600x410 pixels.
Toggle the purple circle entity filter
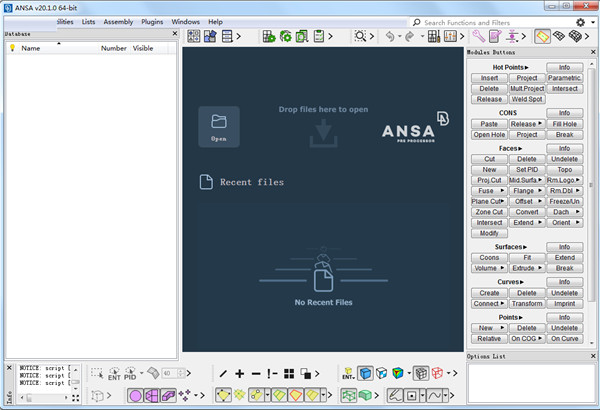click(135, 395)
